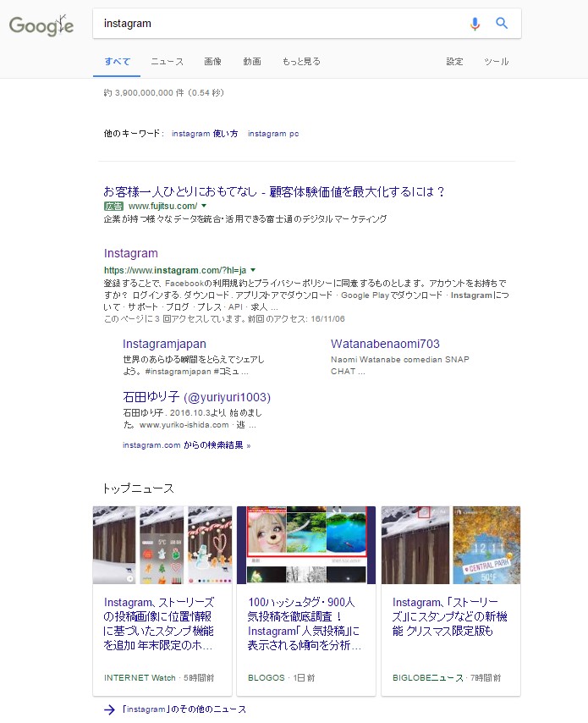Open the Fujitsu ad headline link

point(274,191)
